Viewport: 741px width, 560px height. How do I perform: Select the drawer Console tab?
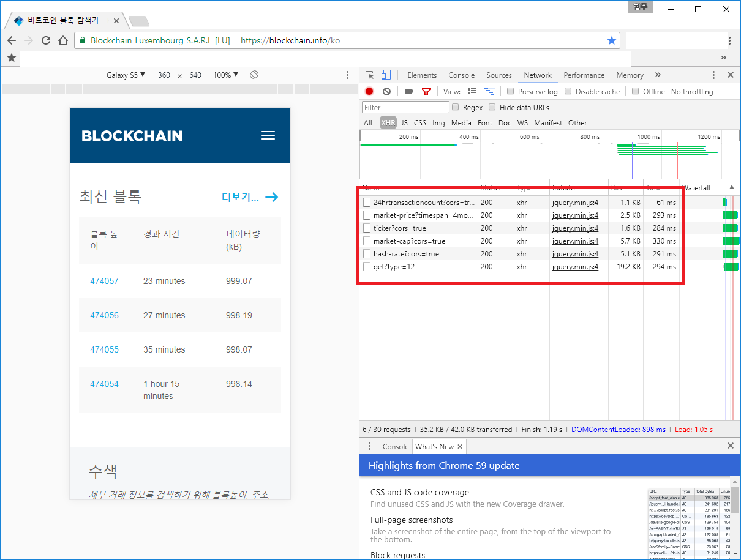click(395, 446)
